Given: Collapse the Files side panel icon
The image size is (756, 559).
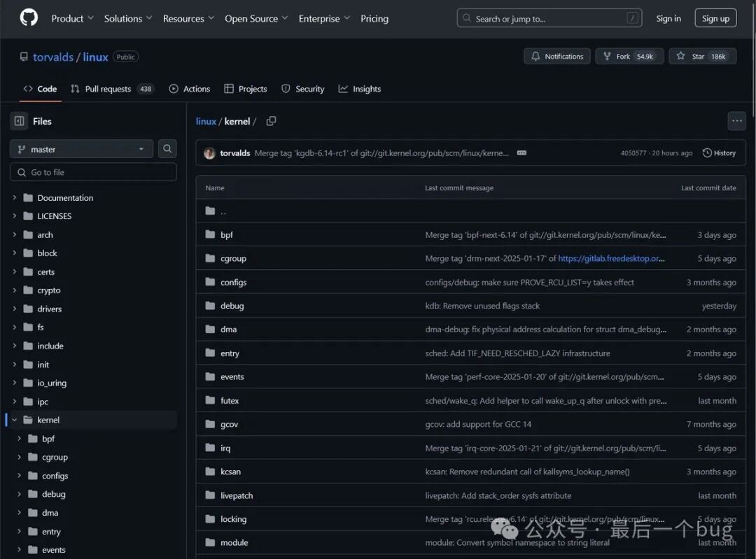Looking at the screenshot, I should tap(20, 121).
